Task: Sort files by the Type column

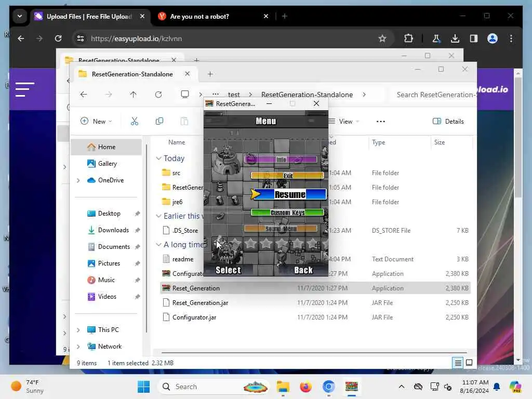Action: tap(378, 142)
